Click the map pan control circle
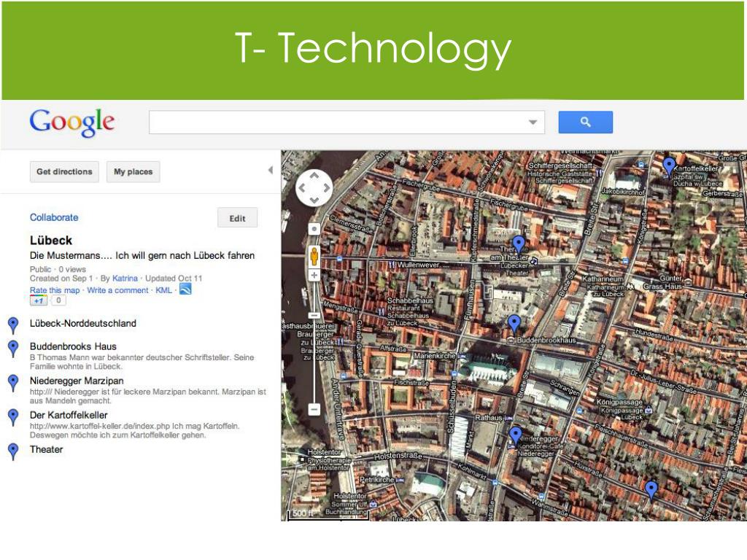747x560 pixels. coord(314,187)
